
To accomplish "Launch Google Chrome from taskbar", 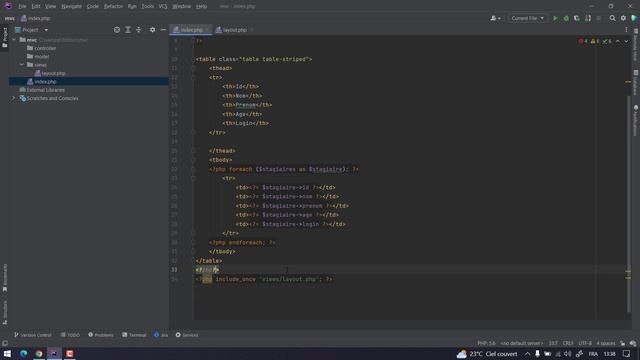I will pyautogui.click(x=39, y=353).
